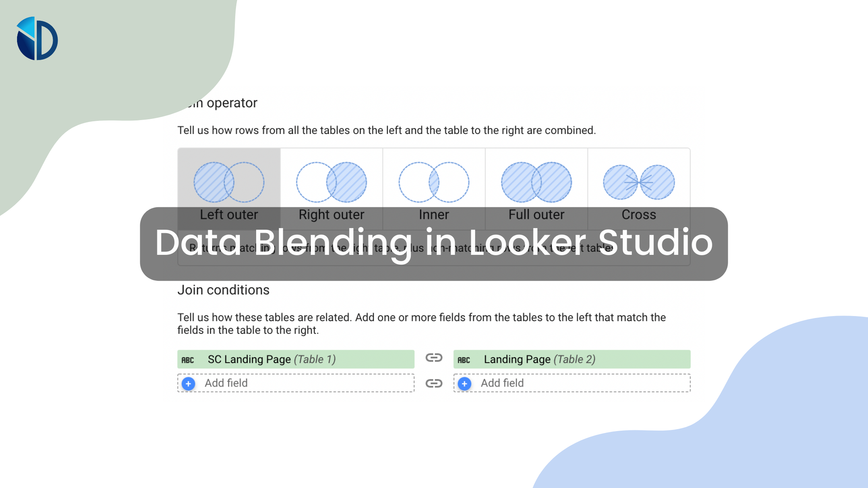Click the Join operator label area

[x=218, y=103]
